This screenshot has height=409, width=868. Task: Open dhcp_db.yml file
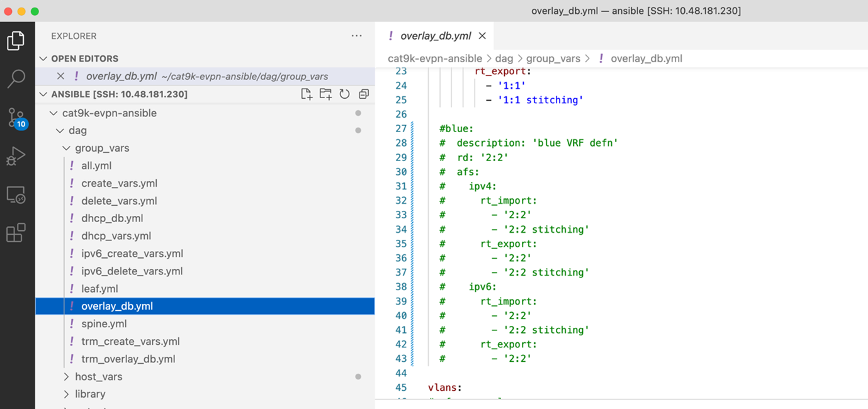[x=112, y=218]
